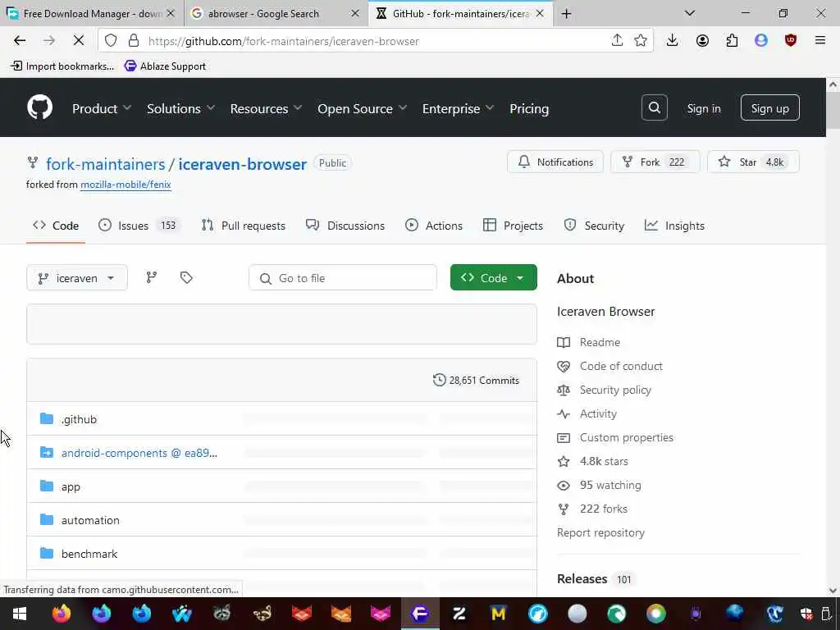840x630 pixels.
Task: Open the extensions puzzle icon
Action: click(732, 41)
